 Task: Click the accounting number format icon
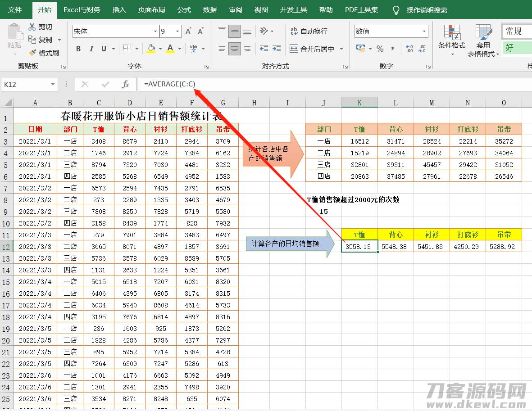coord(360,49)
